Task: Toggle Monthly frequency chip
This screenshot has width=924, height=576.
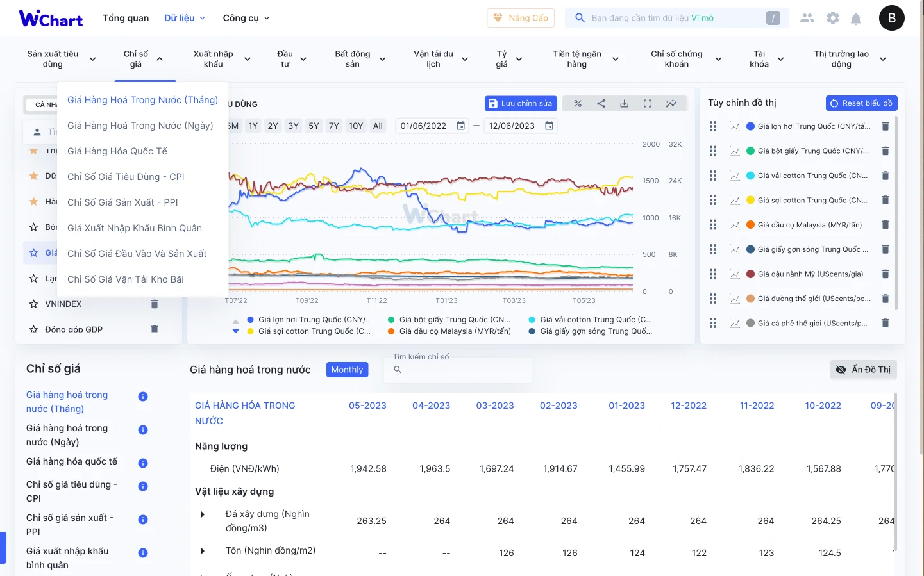Action: 347,370
